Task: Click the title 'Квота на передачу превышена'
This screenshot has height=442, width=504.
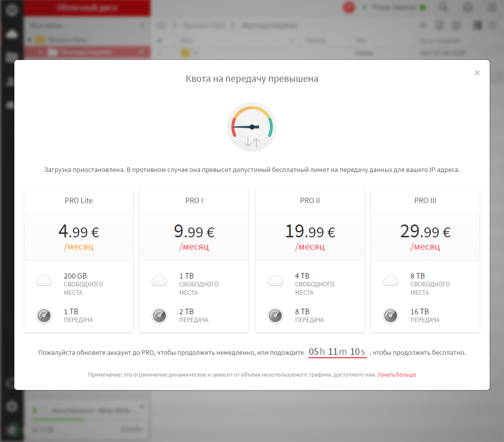Action: tap(252, 79)
